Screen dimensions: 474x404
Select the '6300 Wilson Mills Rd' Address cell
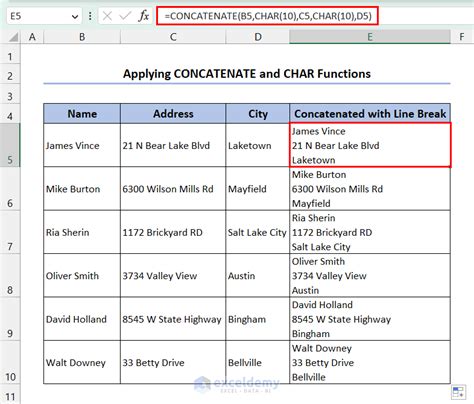coord(173,189)
